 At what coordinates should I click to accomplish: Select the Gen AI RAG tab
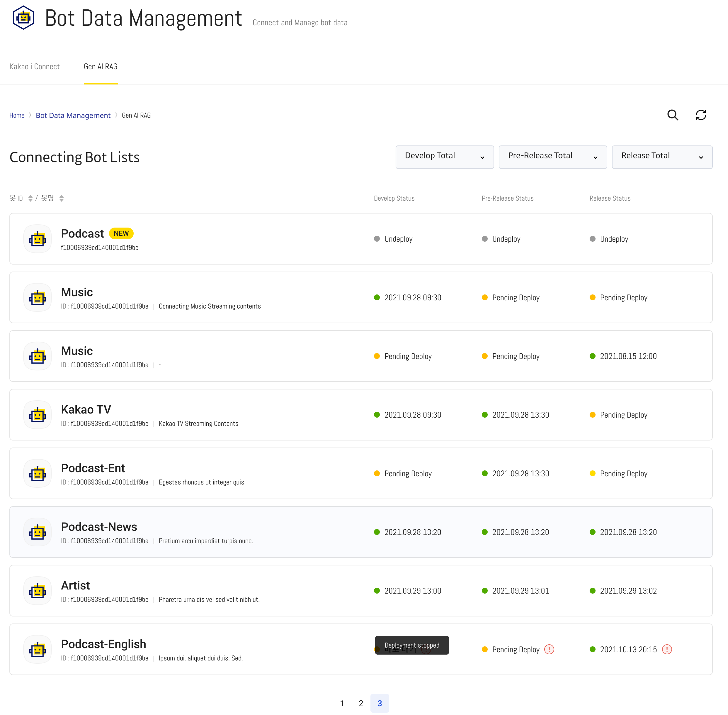[x=101, y=67]
